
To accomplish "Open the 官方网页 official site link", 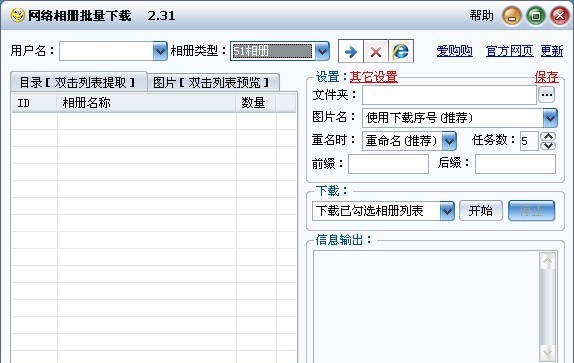I will [x=509, y=51].
